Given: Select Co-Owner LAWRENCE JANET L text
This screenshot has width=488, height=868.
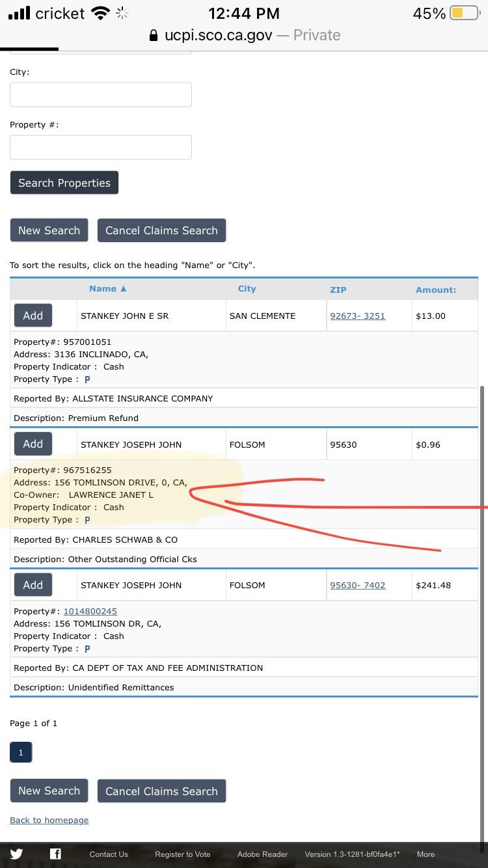Looking at the screenshot, I should [x=84, y=495].
